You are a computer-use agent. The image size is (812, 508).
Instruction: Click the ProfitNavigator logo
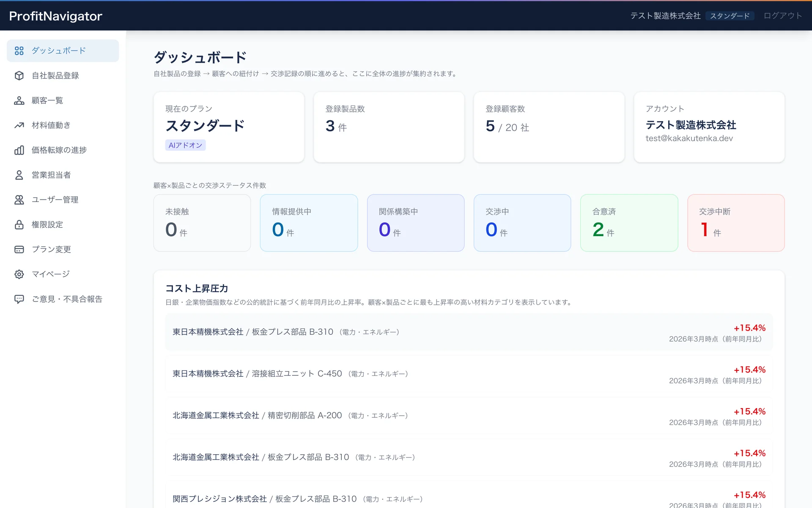click(x=56, y=16)
